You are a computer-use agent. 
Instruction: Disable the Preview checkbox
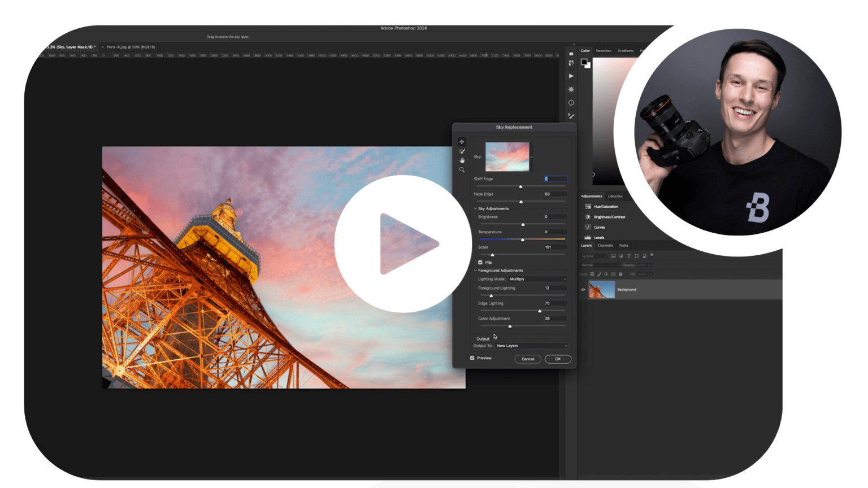point(473,358)
